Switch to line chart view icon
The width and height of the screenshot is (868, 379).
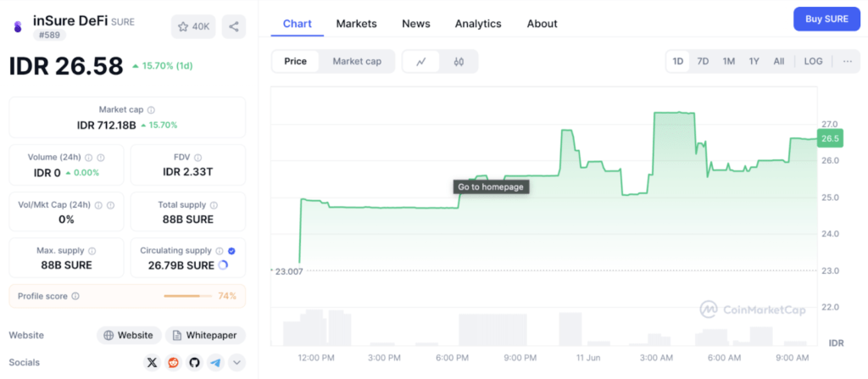click(x=421, y=61)
